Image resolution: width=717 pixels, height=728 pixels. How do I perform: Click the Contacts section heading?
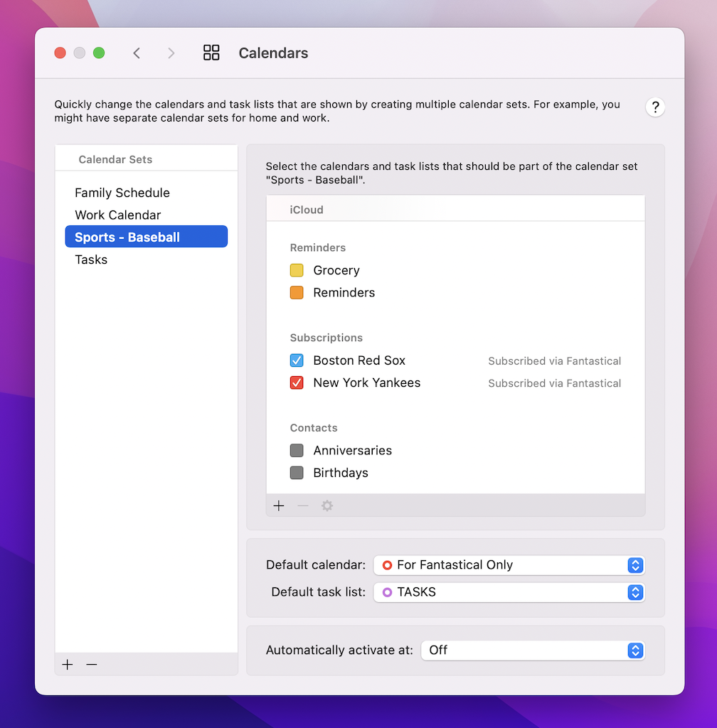point(314,427)
